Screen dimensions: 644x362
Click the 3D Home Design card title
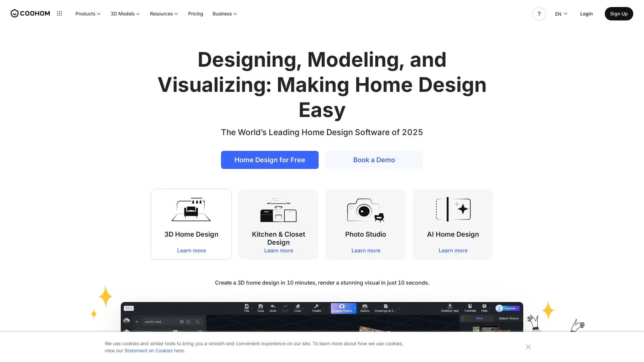(x=191, y=234)
